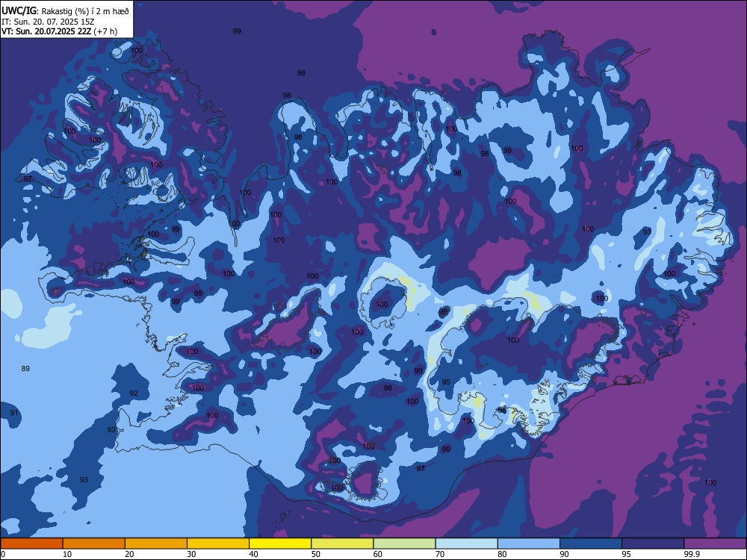Choose the light green 60–70 legend swatch
Viewport: 747px width, 560px height.
click(x=404, y=544)
